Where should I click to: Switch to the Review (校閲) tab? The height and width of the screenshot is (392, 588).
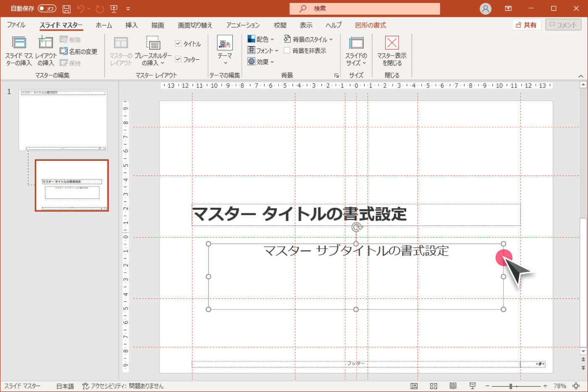coord(280,25)
